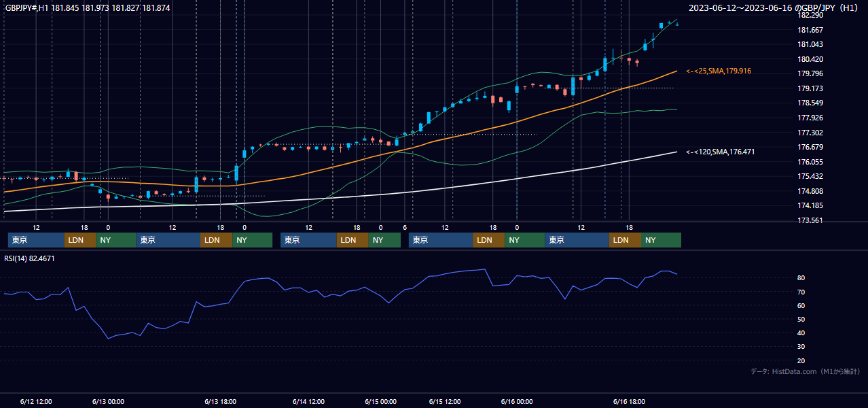Click price axis value 181.043
Screen dimensions: 868x408
pyautogui.click(x=810, y=45)
